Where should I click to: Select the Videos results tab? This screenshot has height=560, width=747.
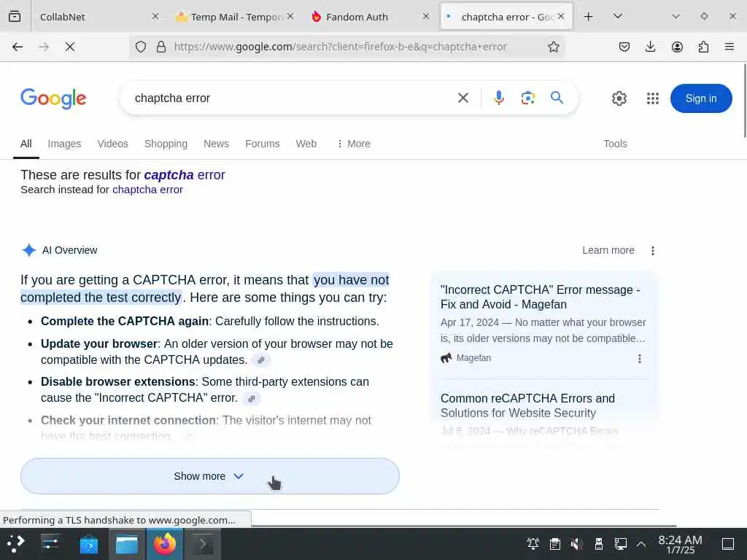pos(112,144)
